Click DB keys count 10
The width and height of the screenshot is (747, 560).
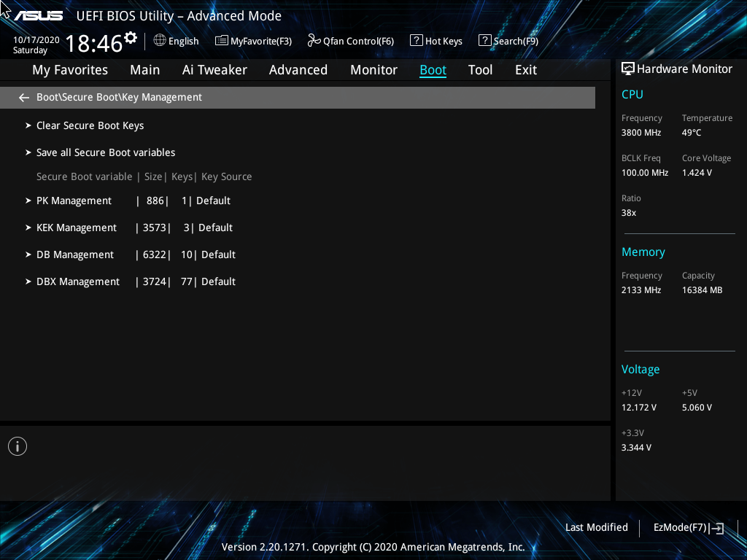186,254
